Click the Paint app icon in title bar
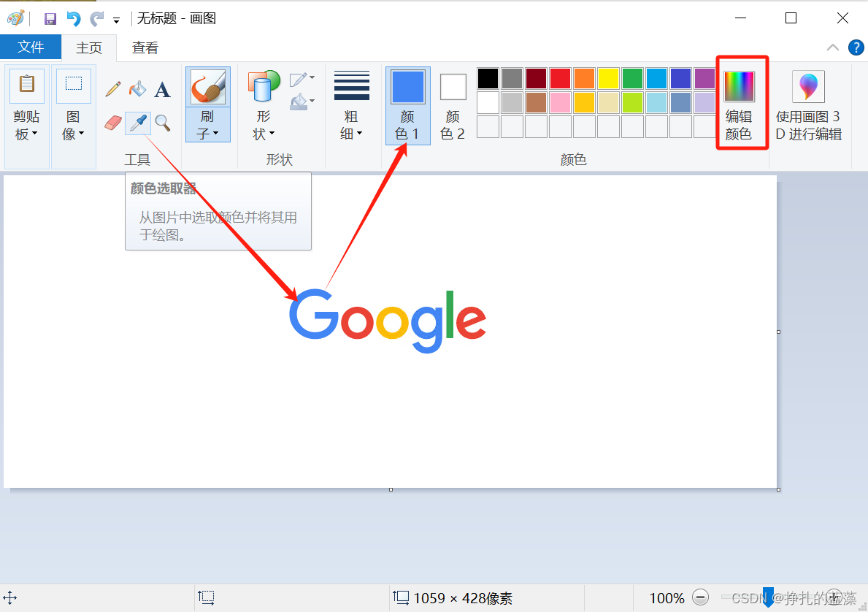Viewport: 868px width, 612px height. (x=15, y=18)
